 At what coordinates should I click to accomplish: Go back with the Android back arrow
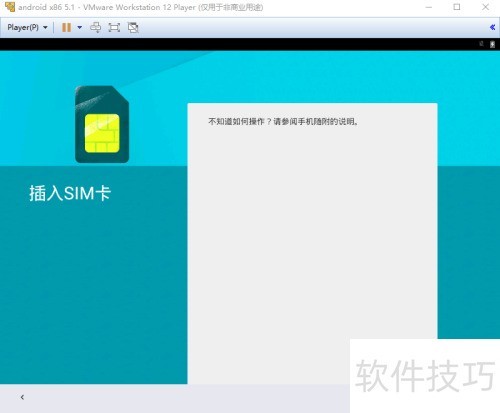tap(22, 397)
